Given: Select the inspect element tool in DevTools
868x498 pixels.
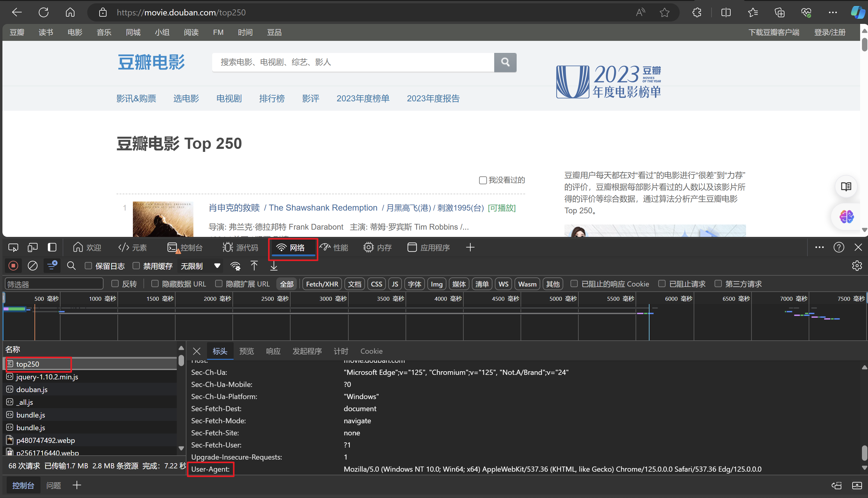Looking at the screenshot, I should click(13, 247).
